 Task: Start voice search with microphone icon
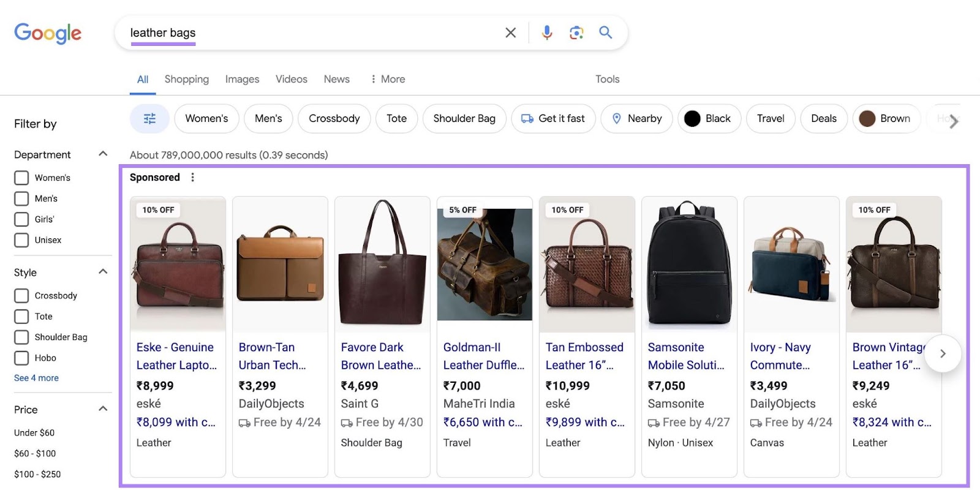point(547,32)
